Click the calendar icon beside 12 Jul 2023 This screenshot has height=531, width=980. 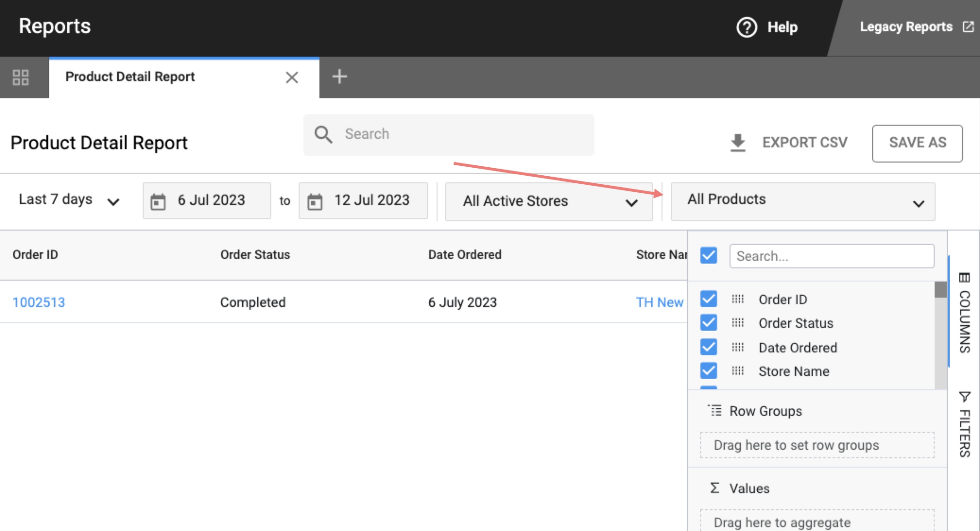point(315,201)
